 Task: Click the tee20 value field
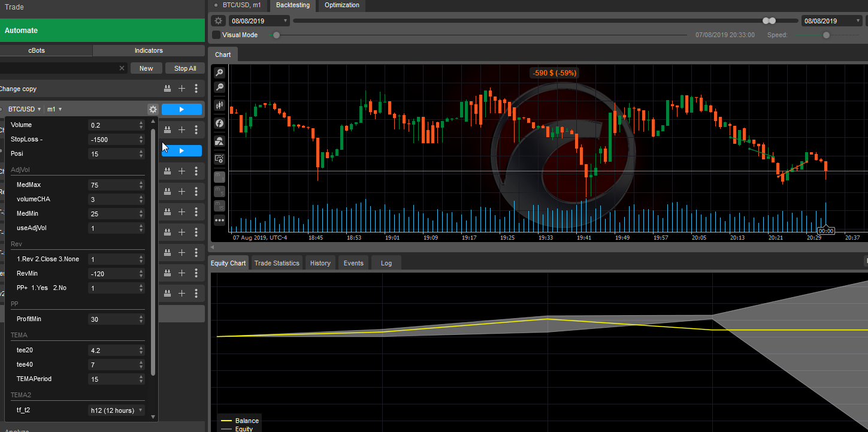pyautogui.click(x=116, y=351)
